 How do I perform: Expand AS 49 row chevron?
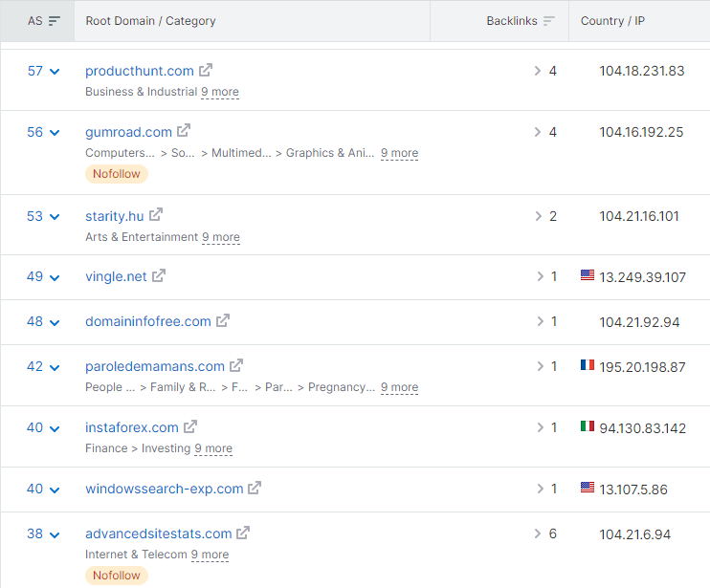(x=55, y=277)
